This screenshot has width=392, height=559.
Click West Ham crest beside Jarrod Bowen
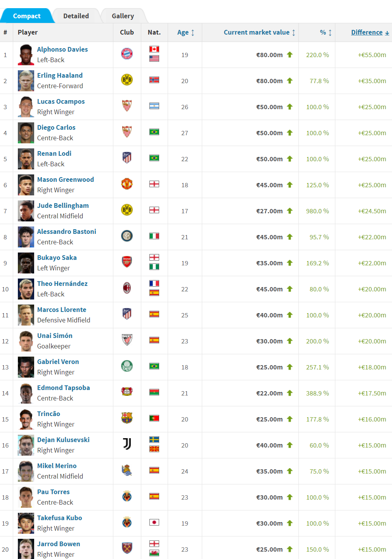(x=127, y=548)
